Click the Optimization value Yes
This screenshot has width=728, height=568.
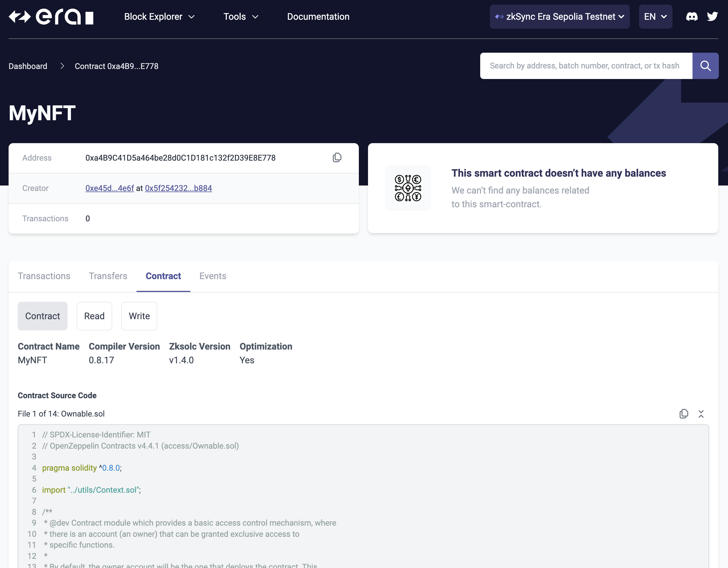[247, 360]
